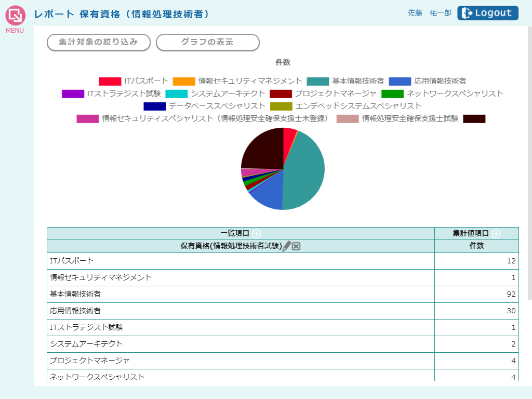Click the pencil edit icon in table header

click(286, 246)
